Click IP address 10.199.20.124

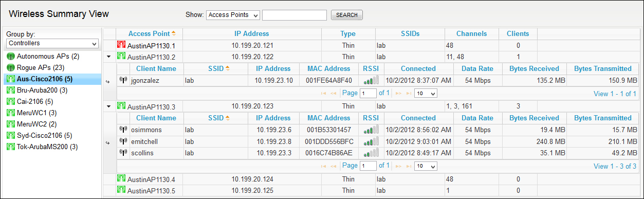(252, 179)
